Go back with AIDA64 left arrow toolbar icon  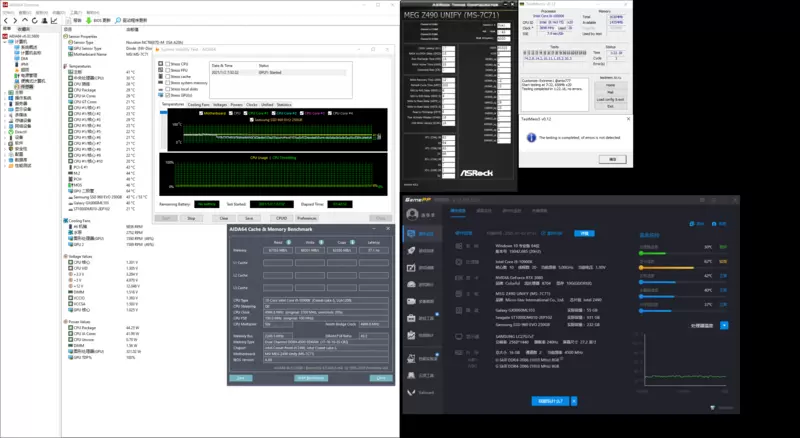[6, 20]
